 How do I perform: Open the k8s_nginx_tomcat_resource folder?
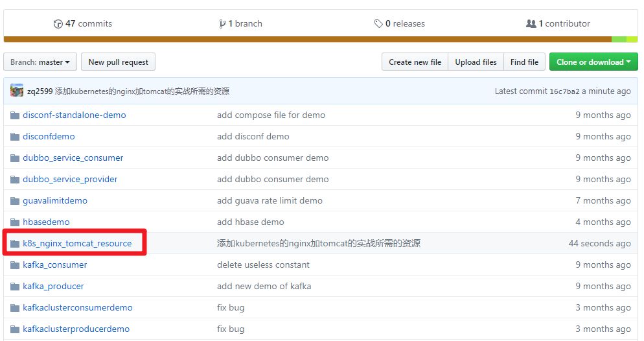(x=77, y=243)
